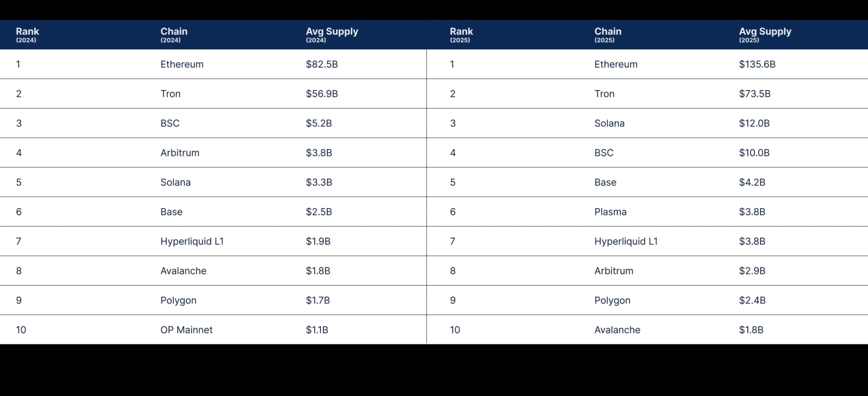Viewport: 868px width, 396px height.
Task: Select the $135.6B Ethereum 2025 supply cell
Action: coord(757,64)
